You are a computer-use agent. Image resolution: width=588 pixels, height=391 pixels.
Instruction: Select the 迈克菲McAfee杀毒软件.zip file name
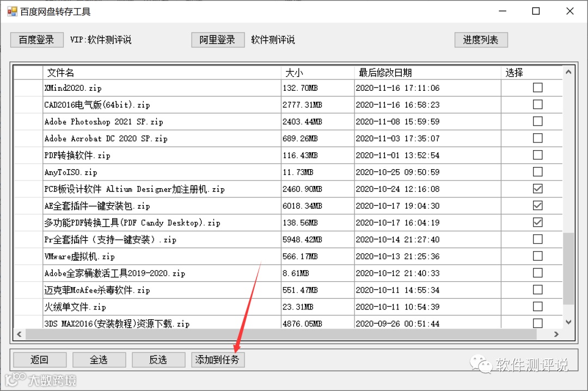(97, 290)
